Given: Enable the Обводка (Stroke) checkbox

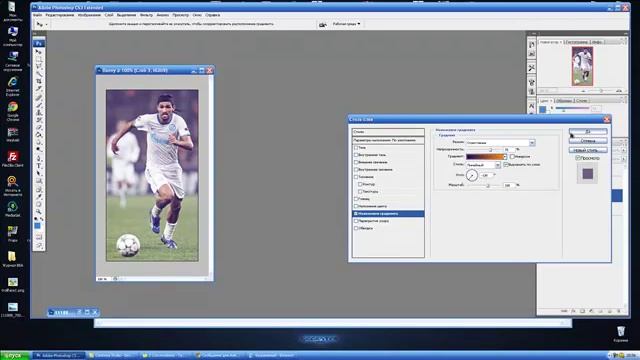Looking at the screenshot, I should coord(356,228).
